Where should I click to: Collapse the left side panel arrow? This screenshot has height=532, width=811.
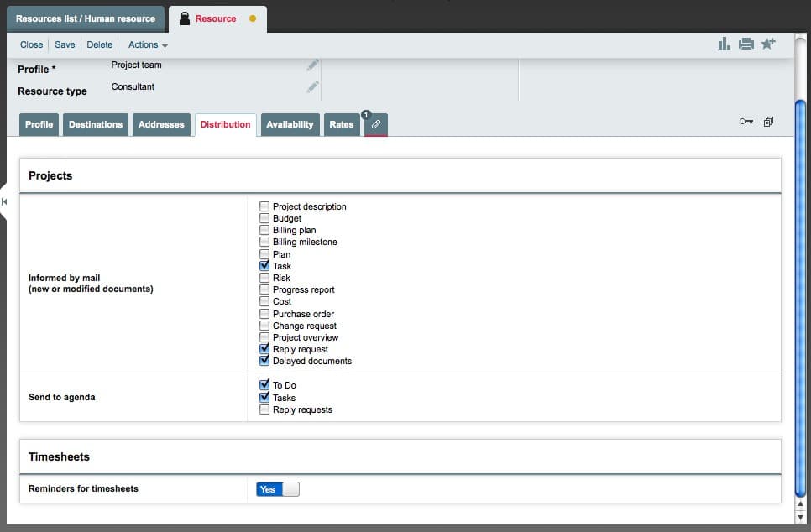[4, 202]
